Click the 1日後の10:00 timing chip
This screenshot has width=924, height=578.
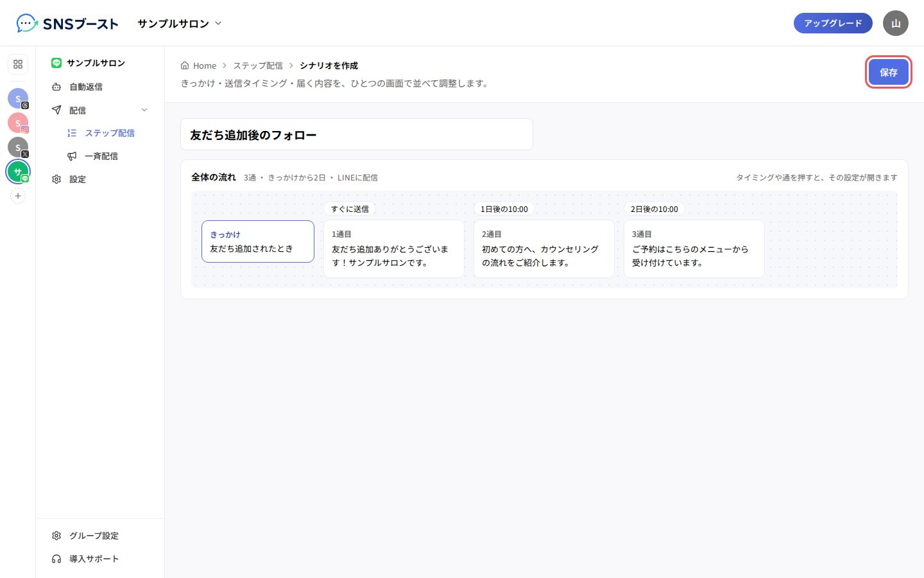(504, 209)
